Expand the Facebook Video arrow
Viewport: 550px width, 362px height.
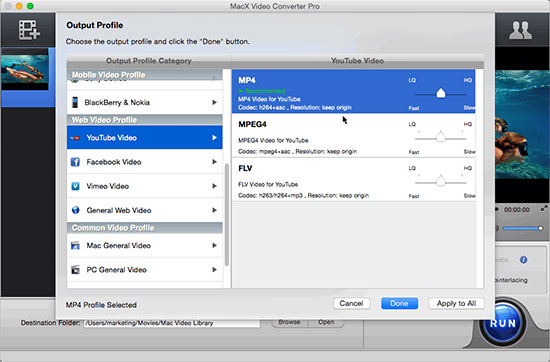[214, 162]
